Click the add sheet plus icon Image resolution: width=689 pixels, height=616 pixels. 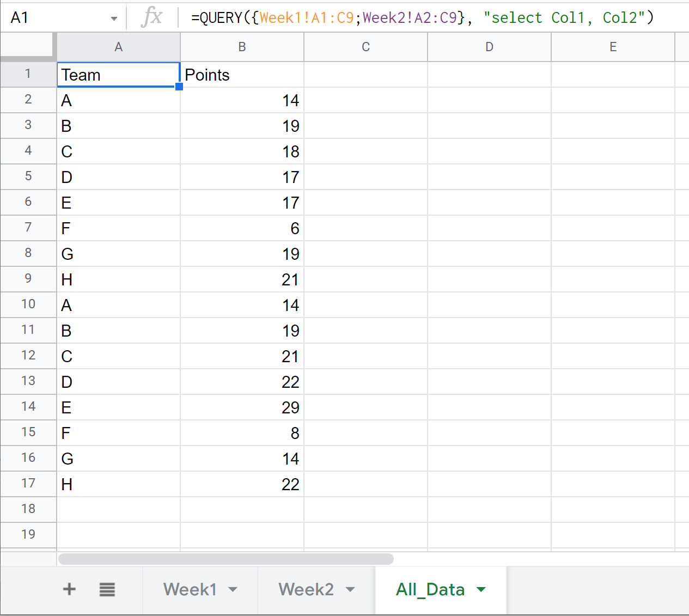click(69, 589)
